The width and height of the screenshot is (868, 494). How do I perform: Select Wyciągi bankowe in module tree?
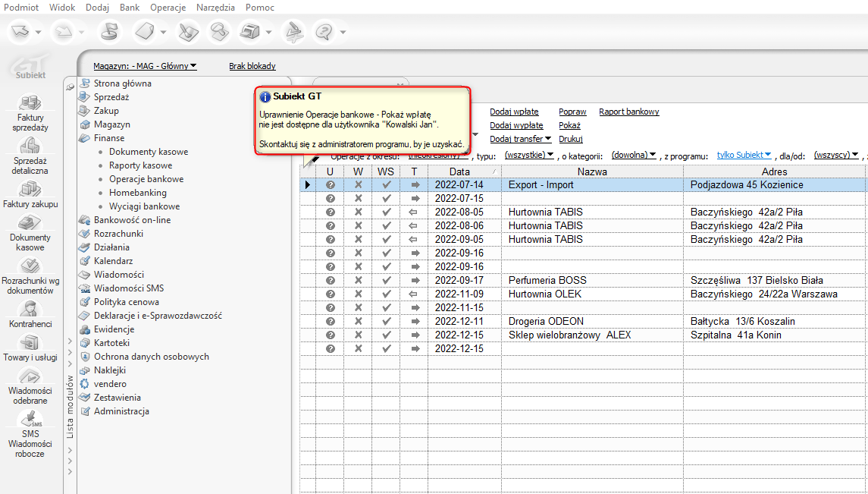click(x=144, y=206)
